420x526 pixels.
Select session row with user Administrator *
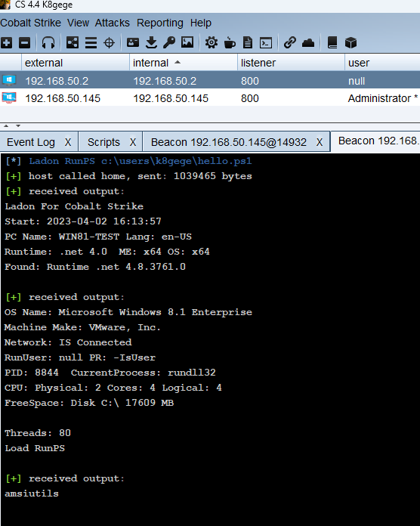pyautogui.click(x=210, y=98)
